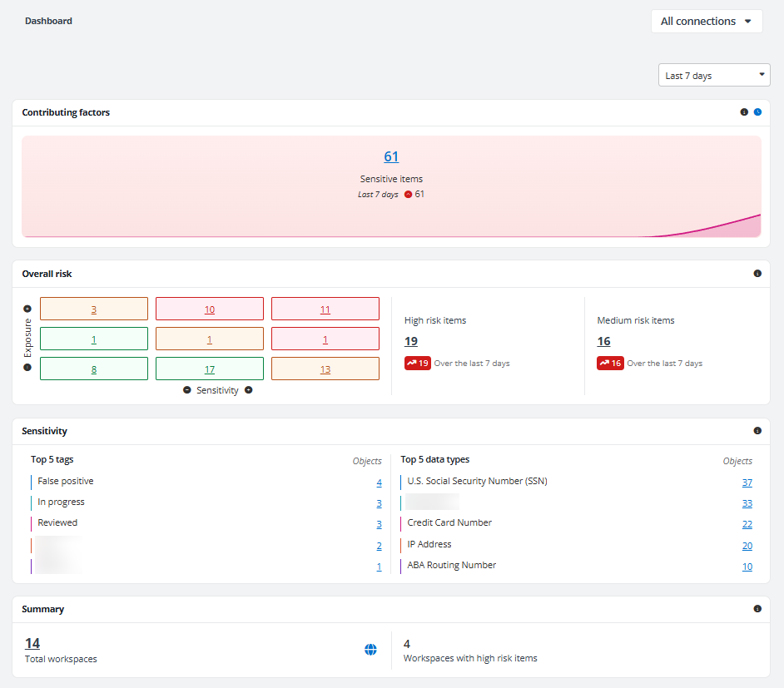Click the Credit Card Number label
Screen dimensions: 784x688
[449, 522]
